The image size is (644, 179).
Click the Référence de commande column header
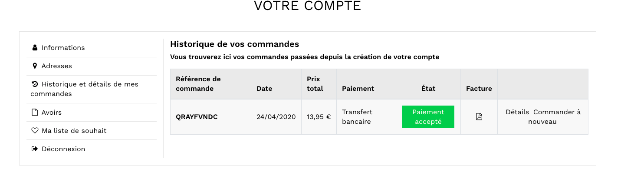(x=198, y=84)
